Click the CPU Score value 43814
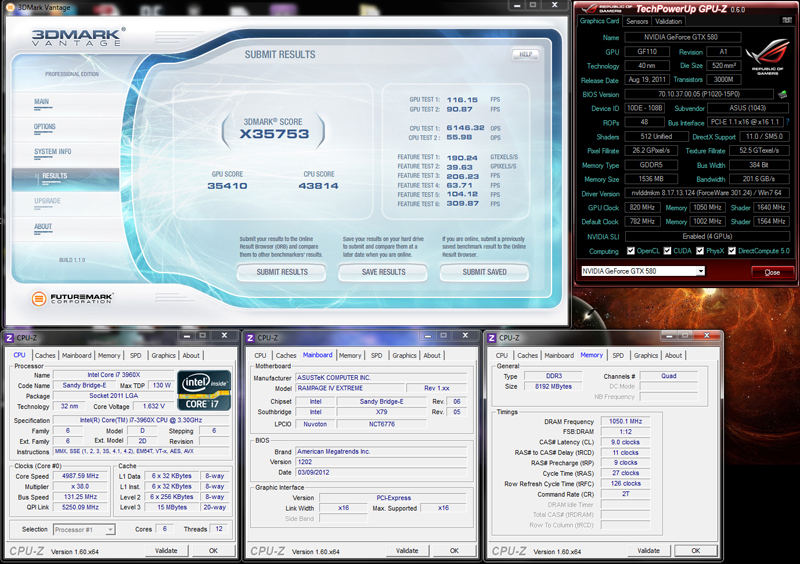Viewport: 800px width, 564px height. point(318,186)
